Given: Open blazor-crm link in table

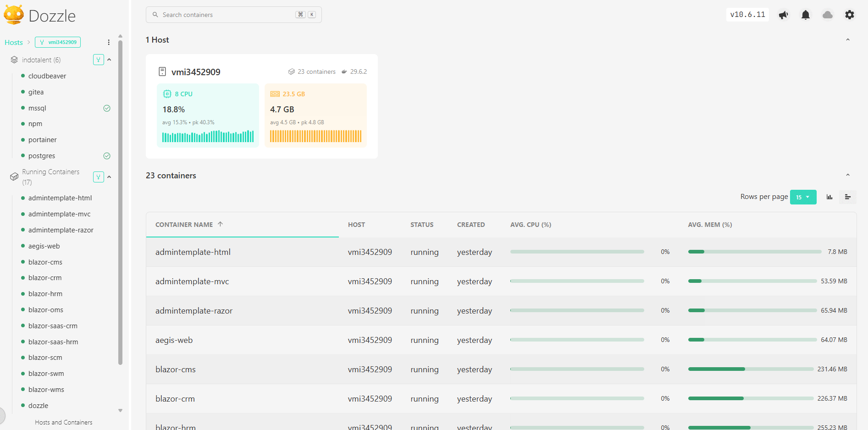Looking at the screenshot, I should click(x=175, y=399).
